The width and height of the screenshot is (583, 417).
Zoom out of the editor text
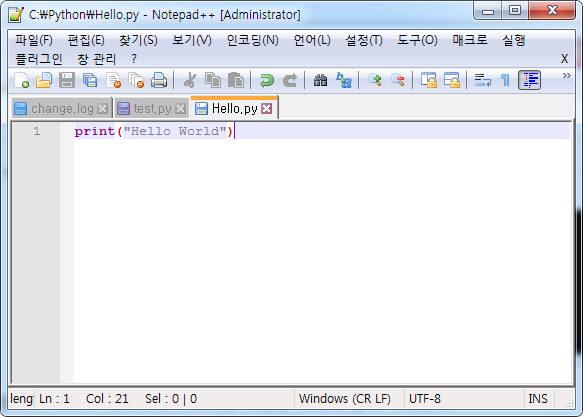(x=398, y=80)
